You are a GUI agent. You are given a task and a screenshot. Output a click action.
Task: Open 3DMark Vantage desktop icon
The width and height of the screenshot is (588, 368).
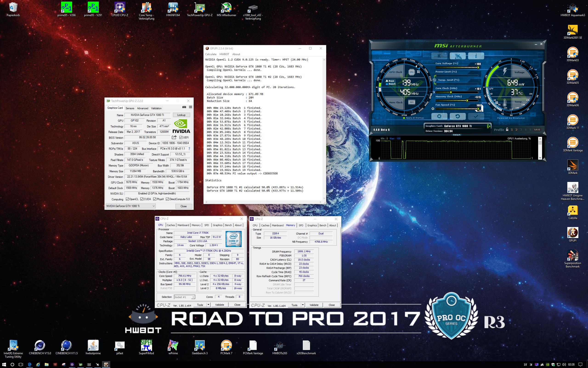(573, 145)
